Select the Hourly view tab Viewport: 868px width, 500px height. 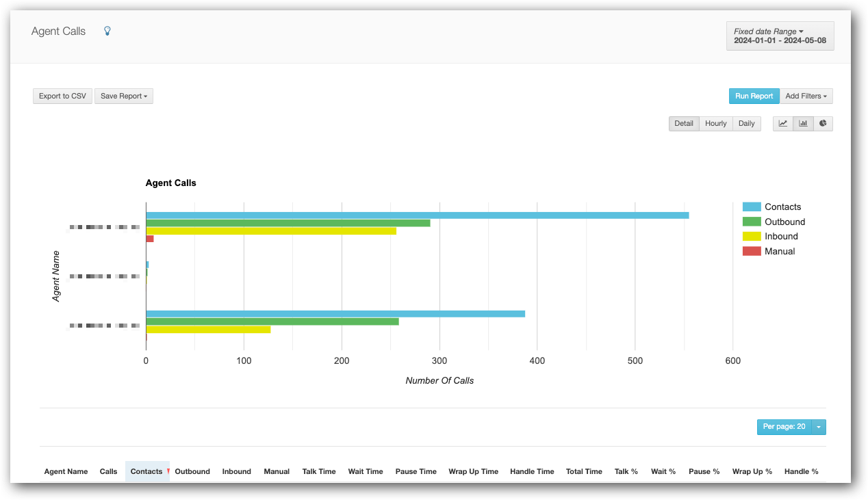click(x=715, y=124)
